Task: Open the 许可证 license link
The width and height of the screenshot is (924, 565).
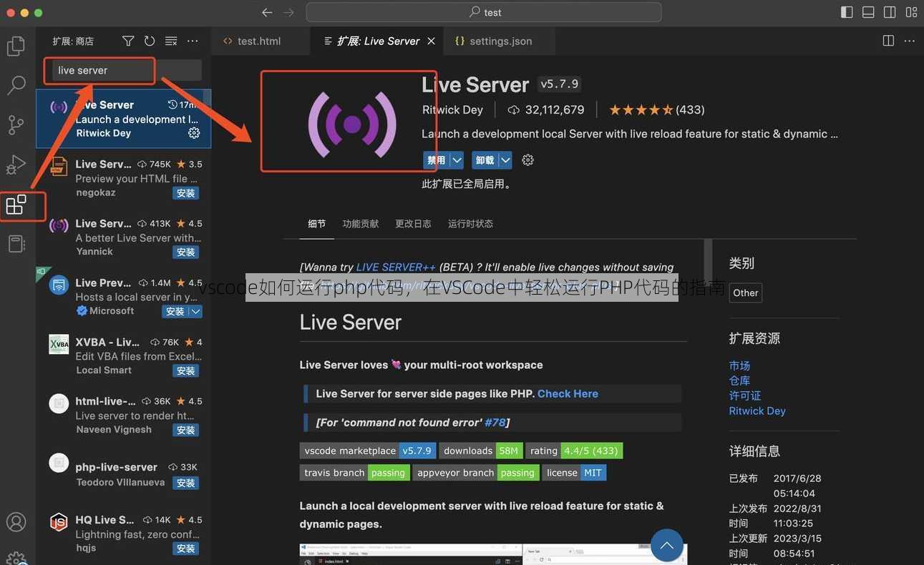Action: [745, 395]
